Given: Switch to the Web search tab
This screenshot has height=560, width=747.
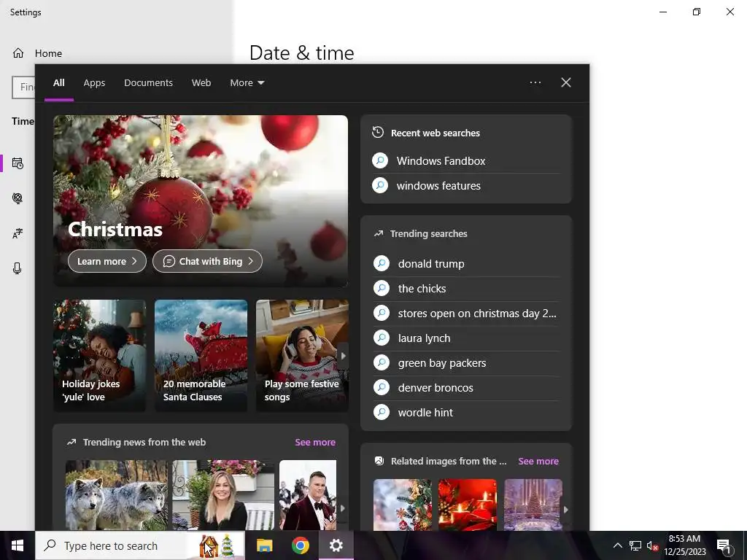Looking at the screenshot, I should [x=201, y=83].
